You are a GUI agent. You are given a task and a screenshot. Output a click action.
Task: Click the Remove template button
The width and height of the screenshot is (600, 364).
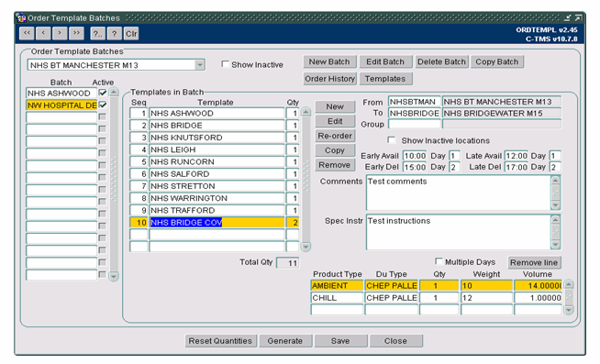click(335, 165)
